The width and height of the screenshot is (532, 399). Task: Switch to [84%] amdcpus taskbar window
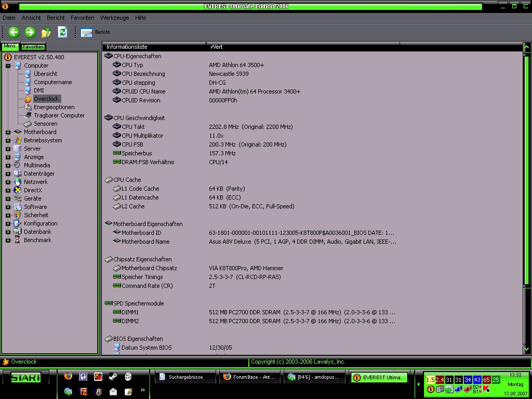(x=314, y=377)
